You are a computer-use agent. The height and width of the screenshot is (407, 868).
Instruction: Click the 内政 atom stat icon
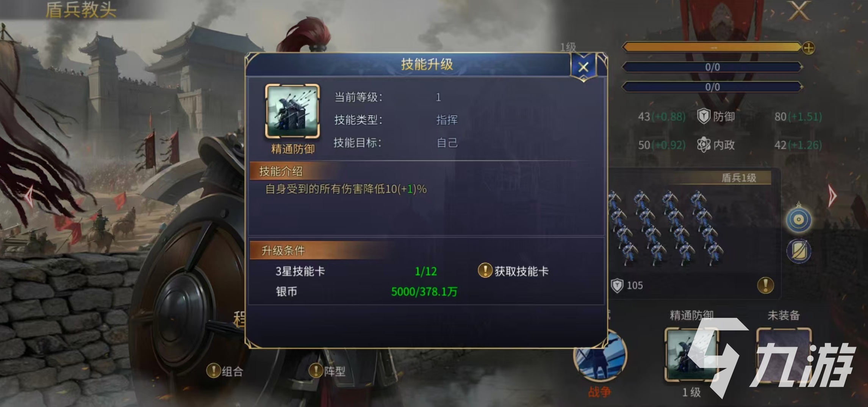pyautogui.click(x=704, y=145)
